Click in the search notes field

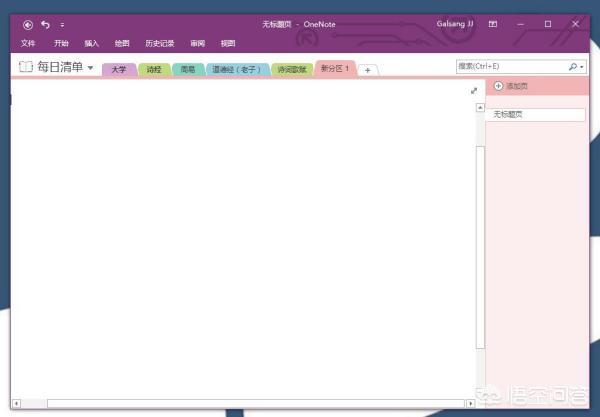pos(510,67)
